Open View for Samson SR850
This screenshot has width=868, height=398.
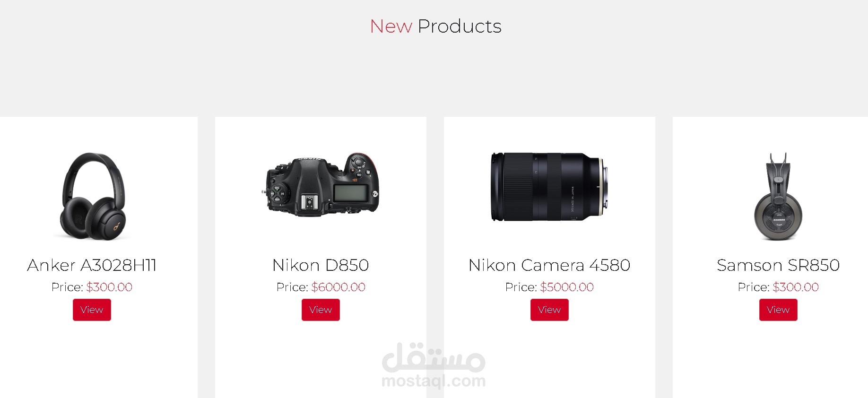click(x=778, y=310)
